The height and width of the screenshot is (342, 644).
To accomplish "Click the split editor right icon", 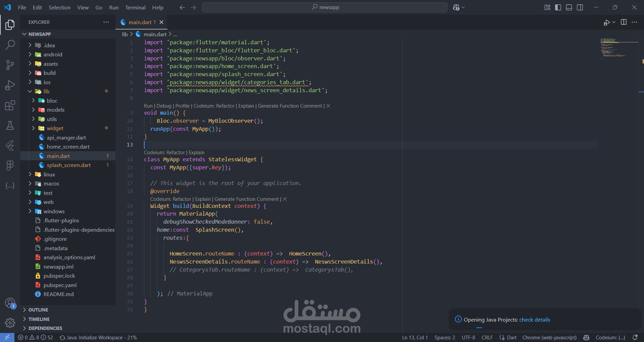I will pos(624,22).
